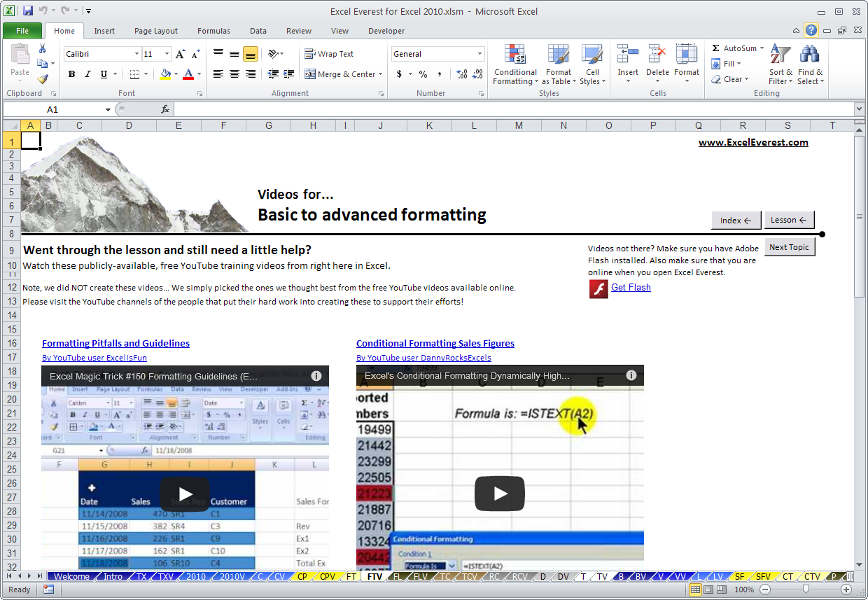
Task: Play the Conditional Formatting Sales Figures video
Action: 500,494
